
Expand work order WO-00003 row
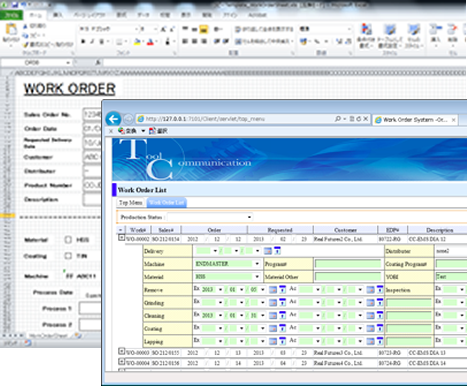click(x=121, y=351)
